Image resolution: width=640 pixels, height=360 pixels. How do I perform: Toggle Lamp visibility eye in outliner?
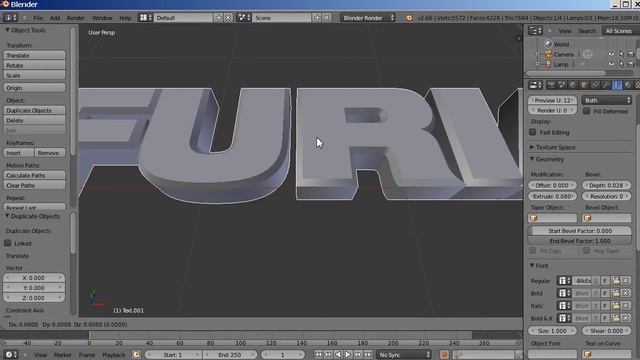611,64
